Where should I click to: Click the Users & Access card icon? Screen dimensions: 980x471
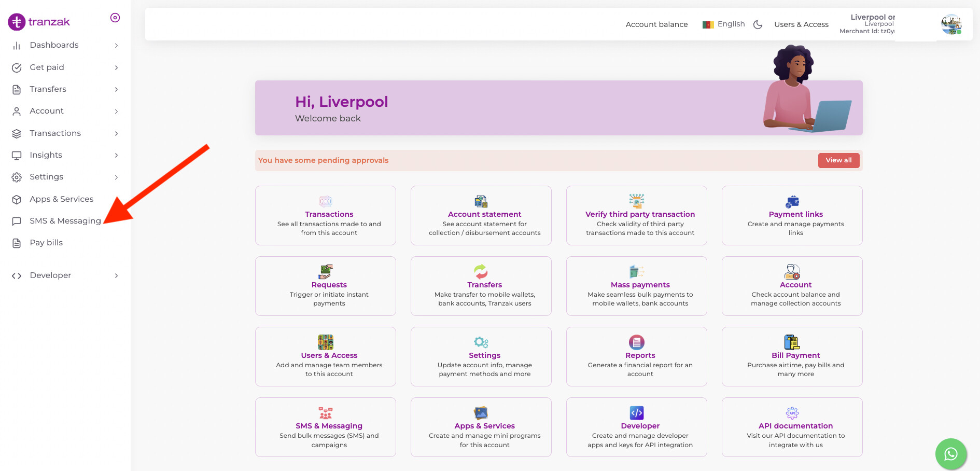pyautogui.click(x=325, y=342)
